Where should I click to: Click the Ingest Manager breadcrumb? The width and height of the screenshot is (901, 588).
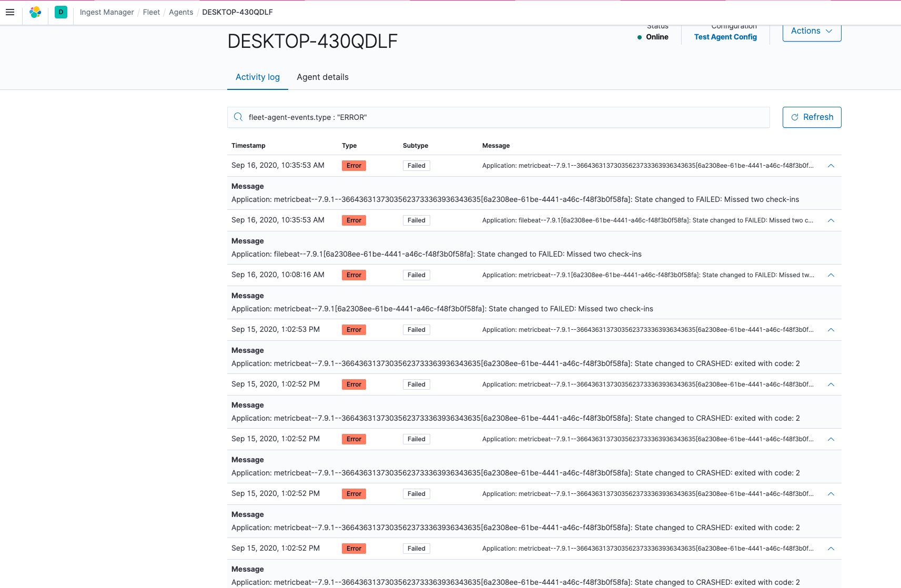[106, 12]
